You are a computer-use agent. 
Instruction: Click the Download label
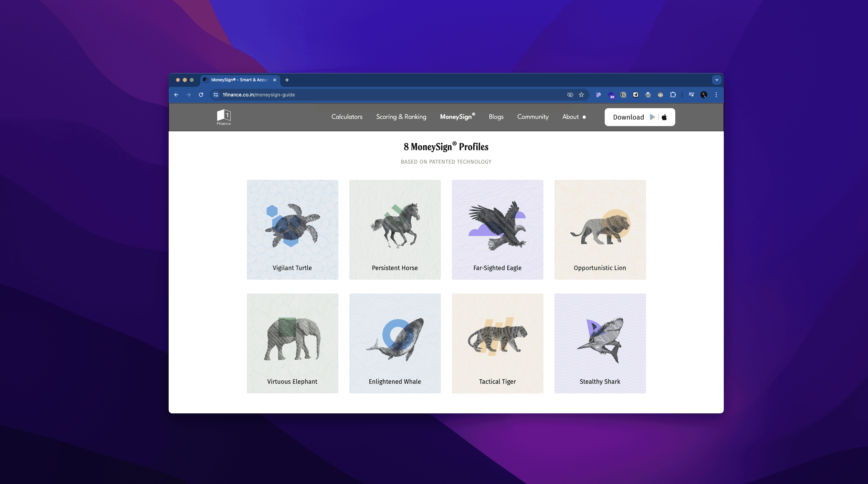628,117
